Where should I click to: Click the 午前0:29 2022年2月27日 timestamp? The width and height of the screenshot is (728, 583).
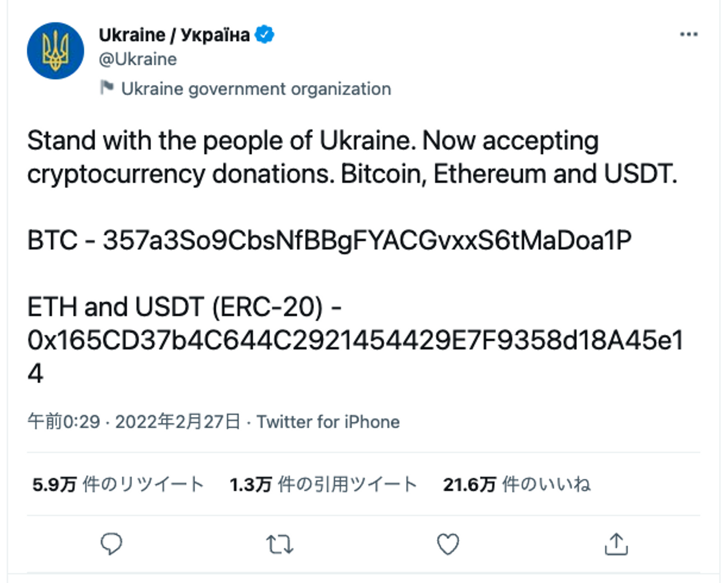(134, 422)
